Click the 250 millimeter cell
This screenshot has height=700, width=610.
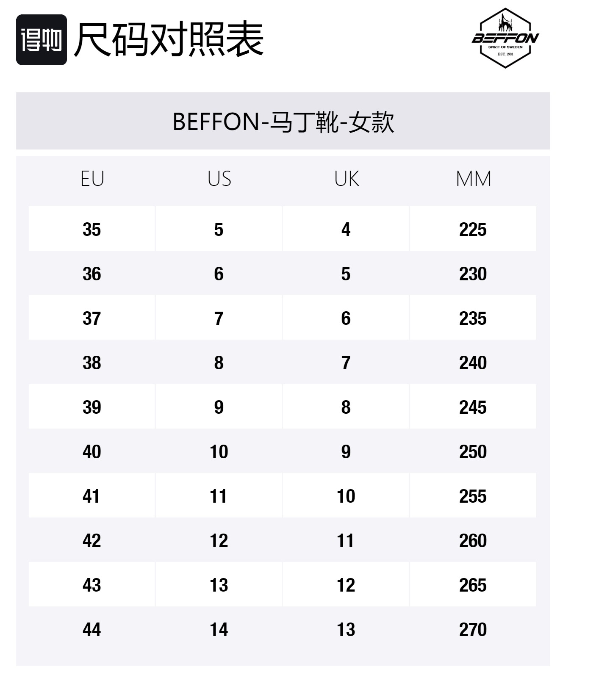click(473, 451)
